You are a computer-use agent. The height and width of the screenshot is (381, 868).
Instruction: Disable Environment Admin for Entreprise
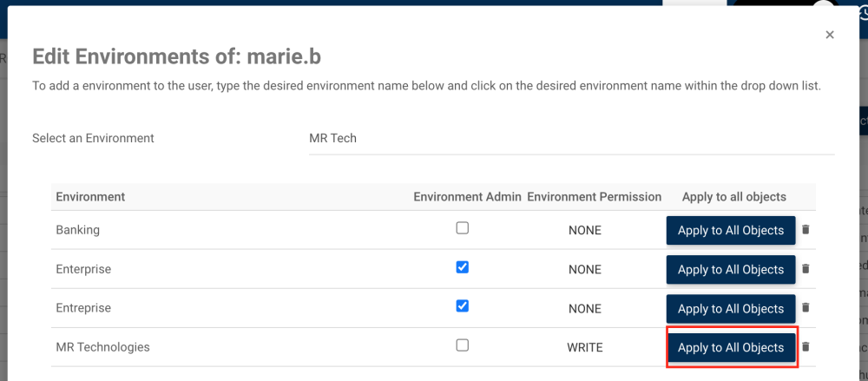[x=463, y=306]
